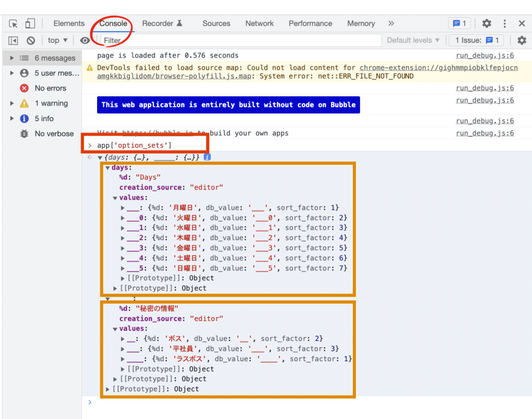Clear the console with the block icon

31,41
